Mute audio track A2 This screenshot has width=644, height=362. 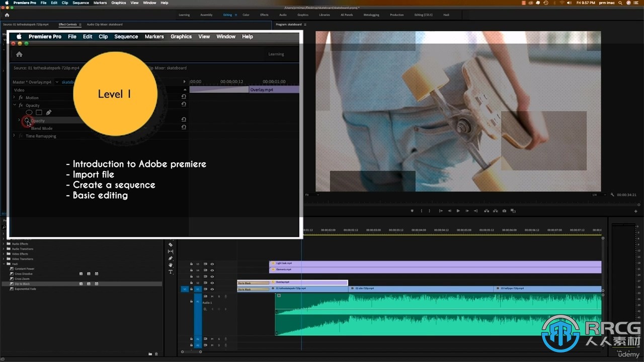212,339
